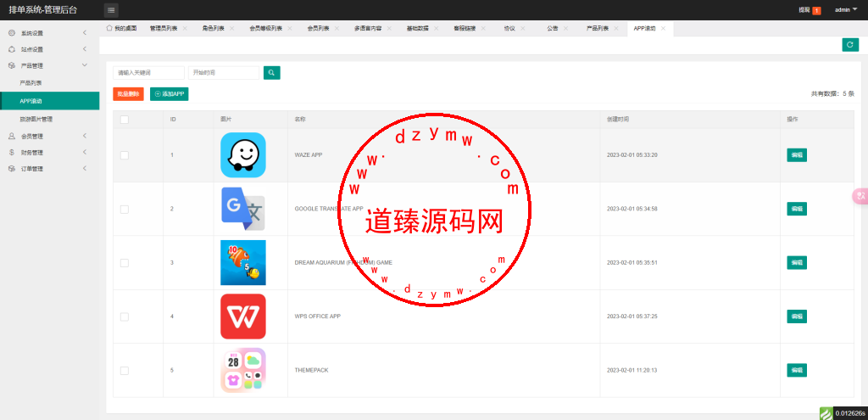Edit the WPS OFFICE APP row

coord(797,316)
